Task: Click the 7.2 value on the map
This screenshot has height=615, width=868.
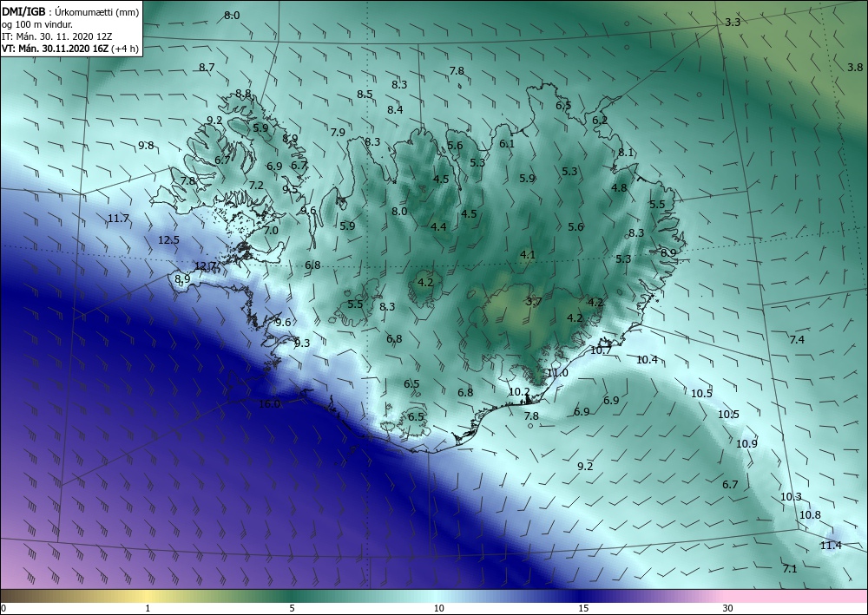Action: point(256,186)
